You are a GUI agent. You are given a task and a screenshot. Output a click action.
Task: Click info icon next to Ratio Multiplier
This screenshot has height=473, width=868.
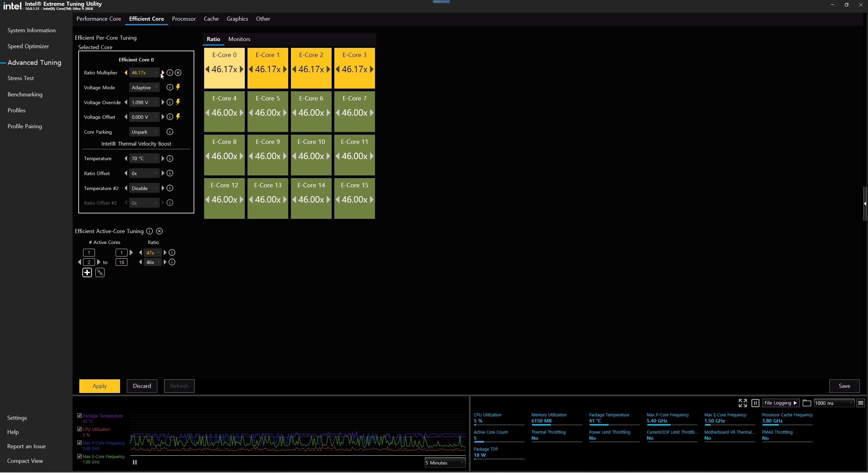pyautogui.click(x=170, y=73)
